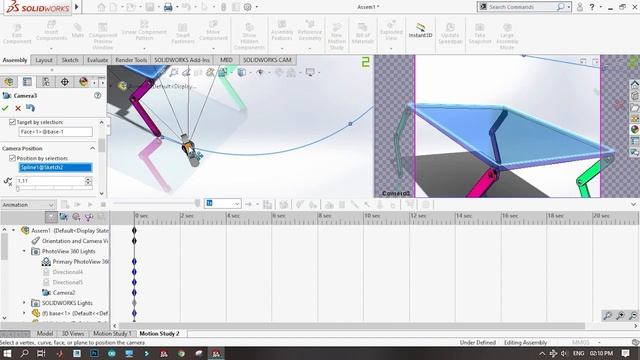Collapse the Motion Manager panel chevron

click(633, 204)
